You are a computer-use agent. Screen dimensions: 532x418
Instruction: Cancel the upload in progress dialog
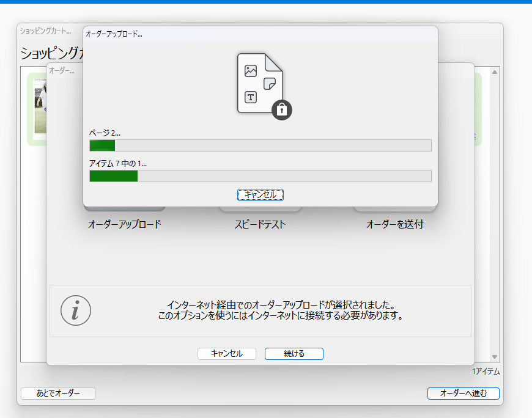[260, 194]
